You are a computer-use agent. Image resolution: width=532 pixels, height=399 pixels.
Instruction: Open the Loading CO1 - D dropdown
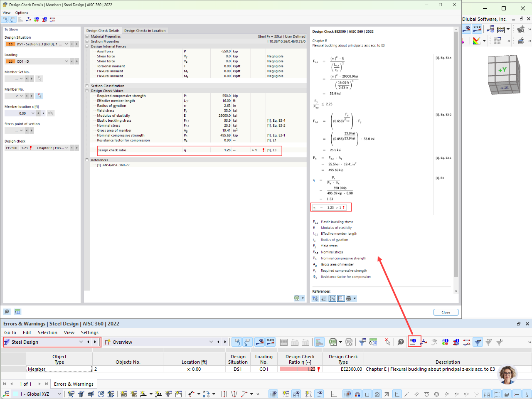point(66,62)
